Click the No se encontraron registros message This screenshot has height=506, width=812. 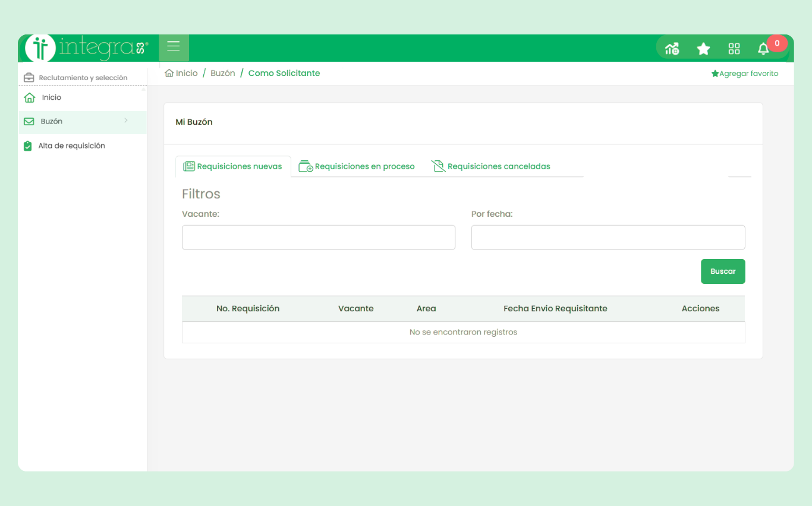click(x=463, y=332)
